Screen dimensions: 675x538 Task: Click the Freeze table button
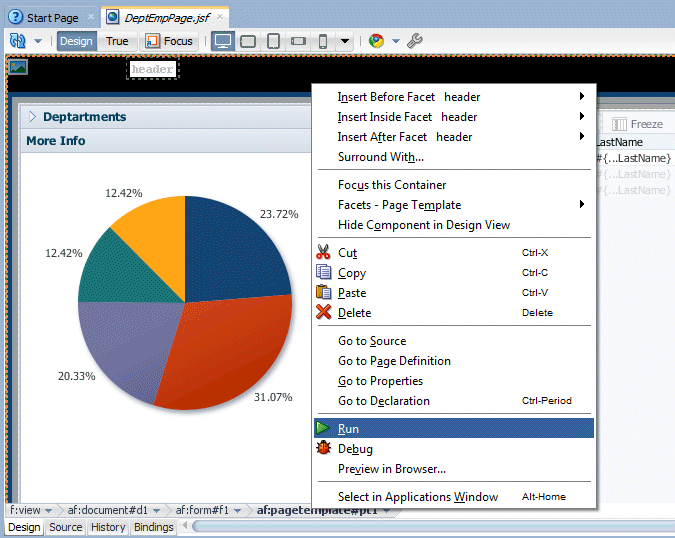(637, 124)
